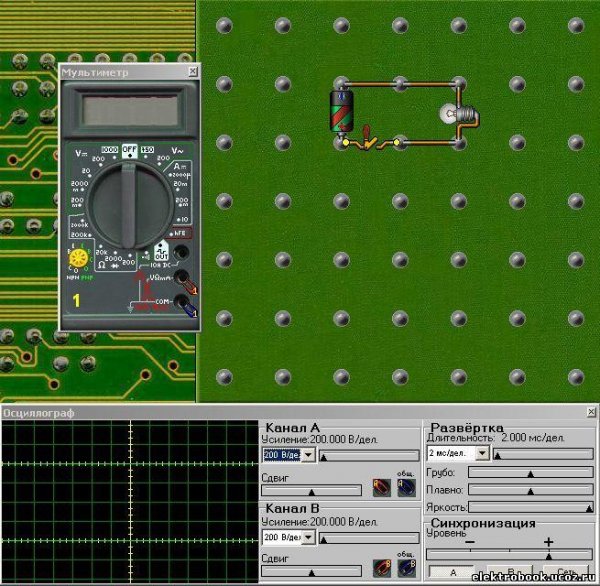Click the light bulb in the circuit
The width and height of the screenshot is (600, 586).
point(459,114)
